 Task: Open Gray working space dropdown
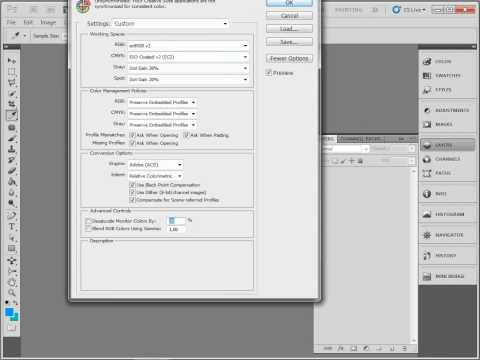[x=188, y=68]
